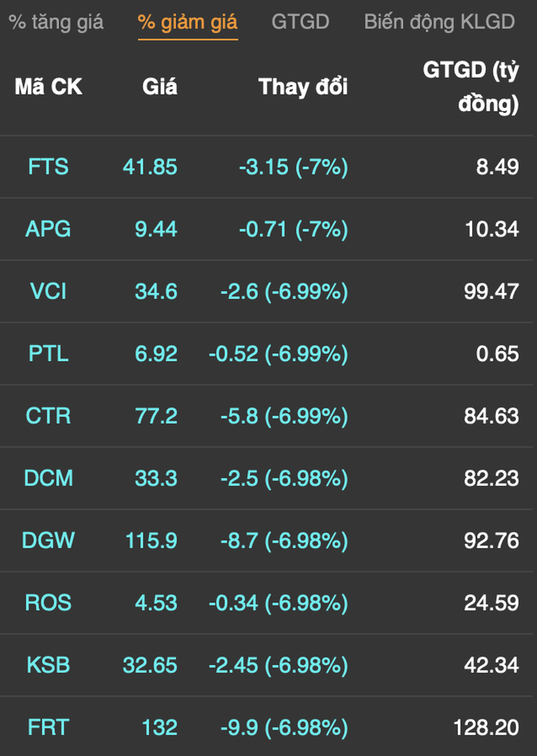Click the FRT trading value 128.20
This screenshot has width=537, height=756.
point(486,728)
